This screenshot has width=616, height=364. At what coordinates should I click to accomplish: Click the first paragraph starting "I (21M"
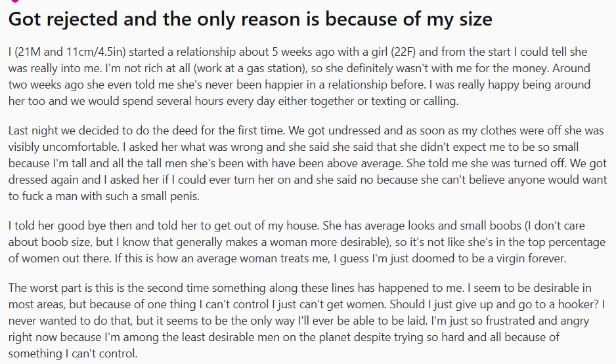pyautogui.click(x=299, y=77)
